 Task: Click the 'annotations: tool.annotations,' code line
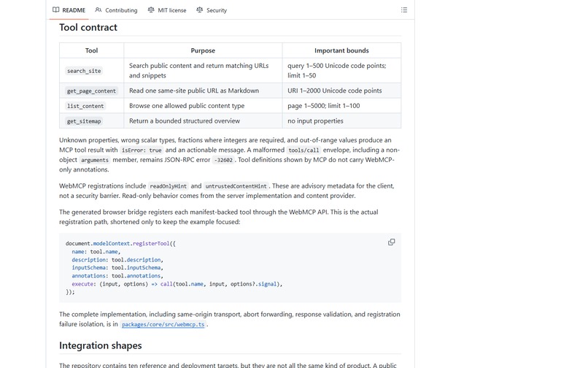point(117,275)
